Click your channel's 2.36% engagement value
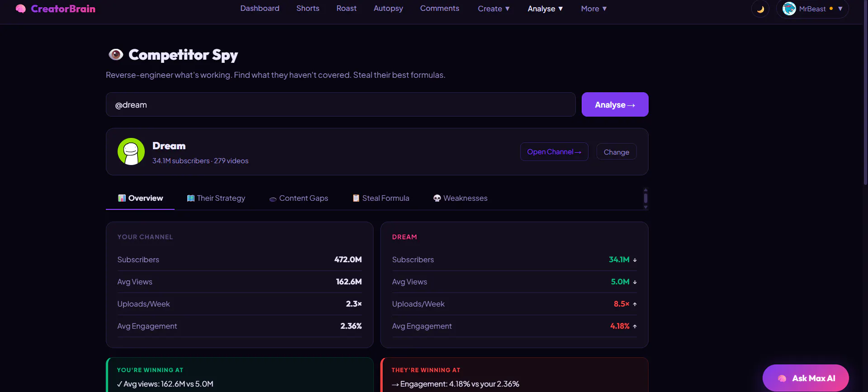868x392 pixels. pyautogui.click(x=351, y=326)
